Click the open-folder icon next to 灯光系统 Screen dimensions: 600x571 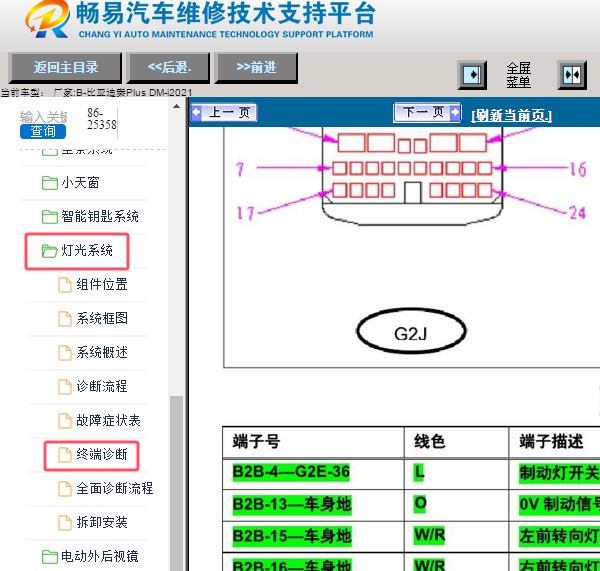click(49, 251)
